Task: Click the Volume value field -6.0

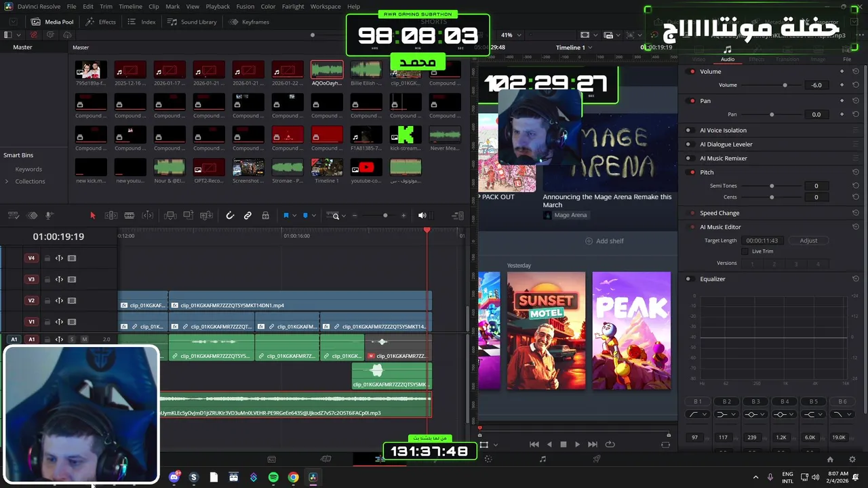Action: (x=816, y=85)
